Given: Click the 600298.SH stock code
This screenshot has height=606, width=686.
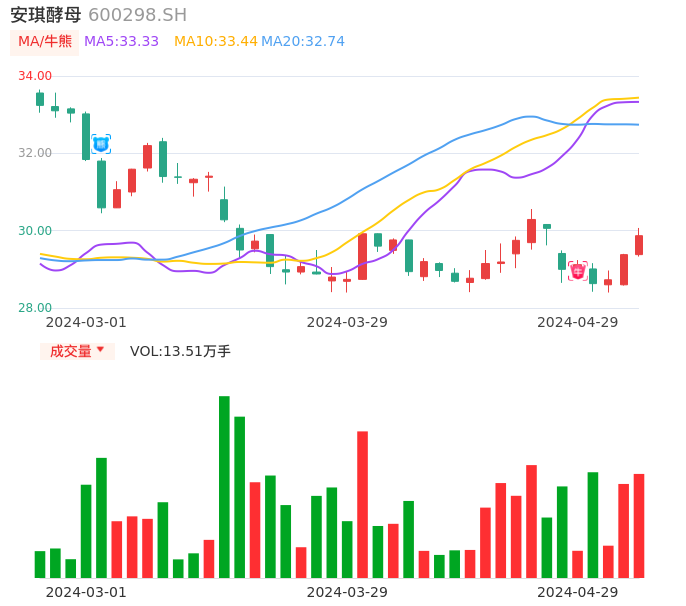Looking at the screenshot, I should click(137, 15).
